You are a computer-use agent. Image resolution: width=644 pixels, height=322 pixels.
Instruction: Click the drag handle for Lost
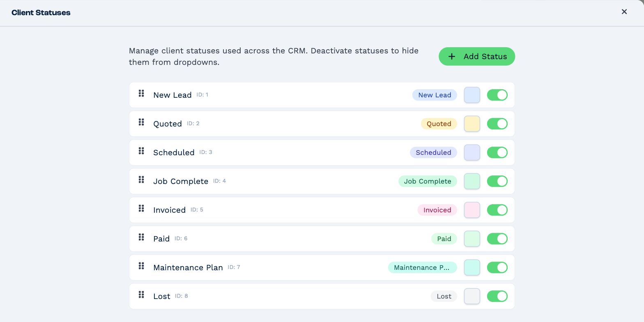pyautogui.click(x=141, y=294)
